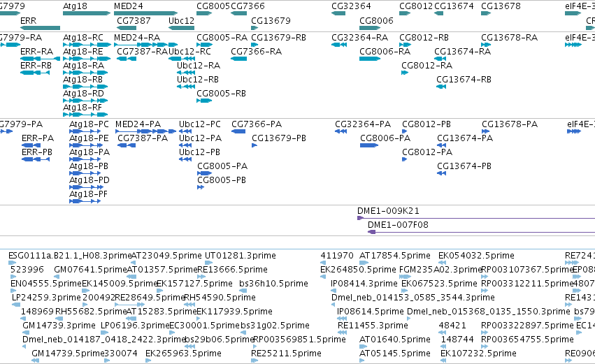Open the RE13666.5prime EST label
The width and height of the screenshot is (595, 364).
(x=233, y=270)
